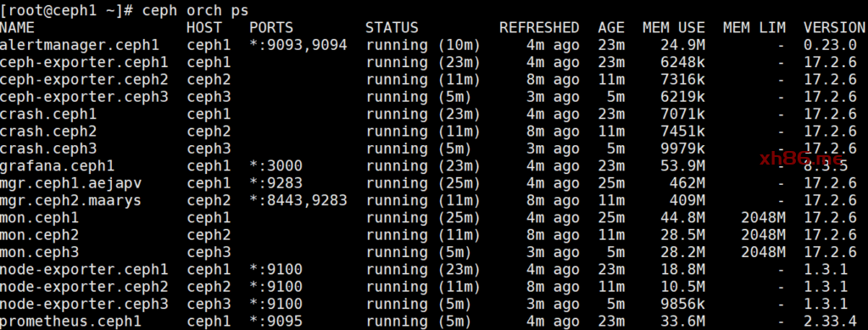Click the 2048M memory limit of mon.ceph1
868x330 pixels.
tap(763, 218)
